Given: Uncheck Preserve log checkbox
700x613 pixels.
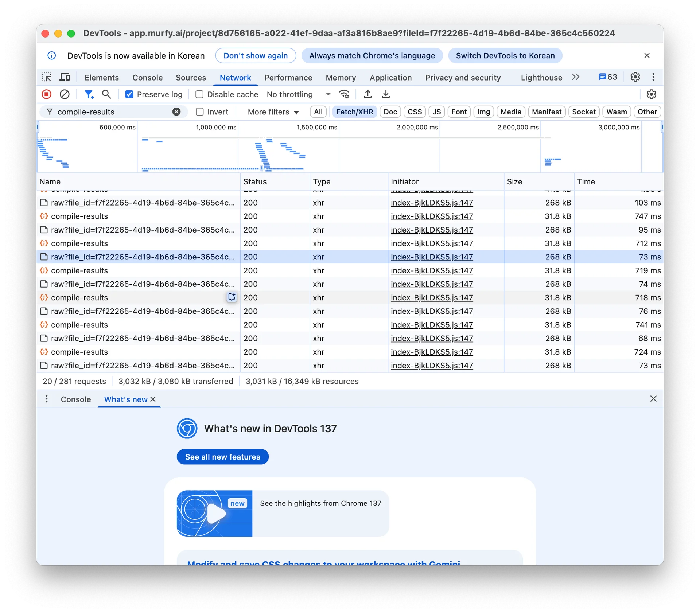Looking at the screenshot, I should (x=129, y=94).
